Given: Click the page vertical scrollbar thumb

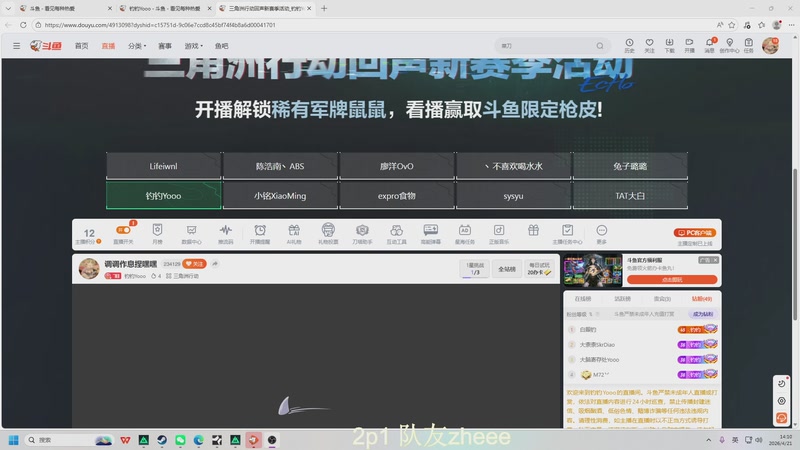Looking at the screenshot, I should tap(795, 245).
